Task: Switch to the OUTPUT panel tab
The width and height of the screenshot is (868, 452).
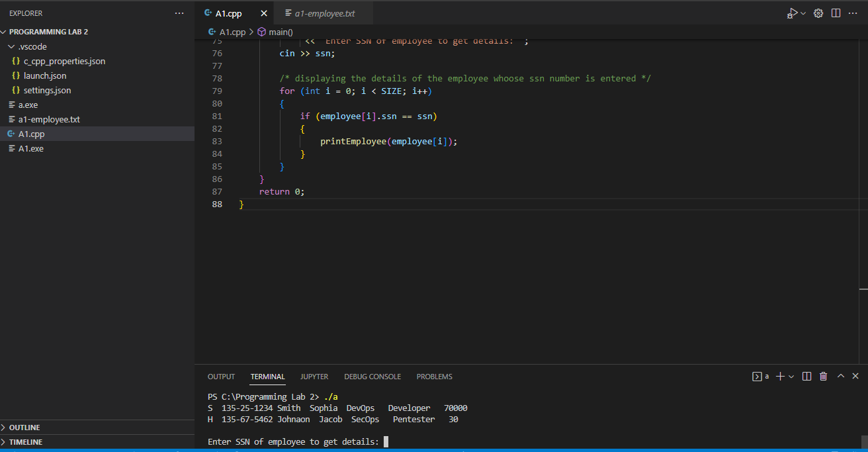Action: (x=221, y=377)
